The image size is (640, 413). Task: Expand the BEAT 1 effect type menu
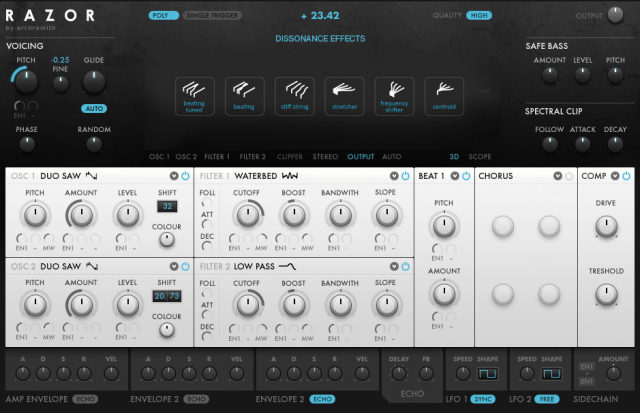point(454,176)
